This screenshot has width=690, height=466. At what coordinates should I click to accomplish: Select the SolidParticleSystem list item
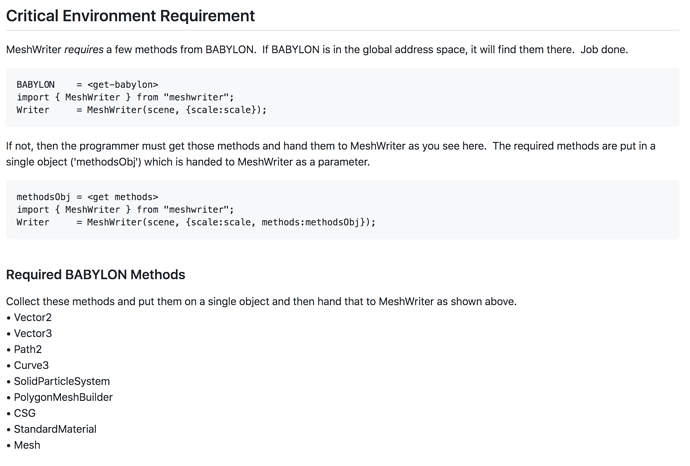[62, 381]
